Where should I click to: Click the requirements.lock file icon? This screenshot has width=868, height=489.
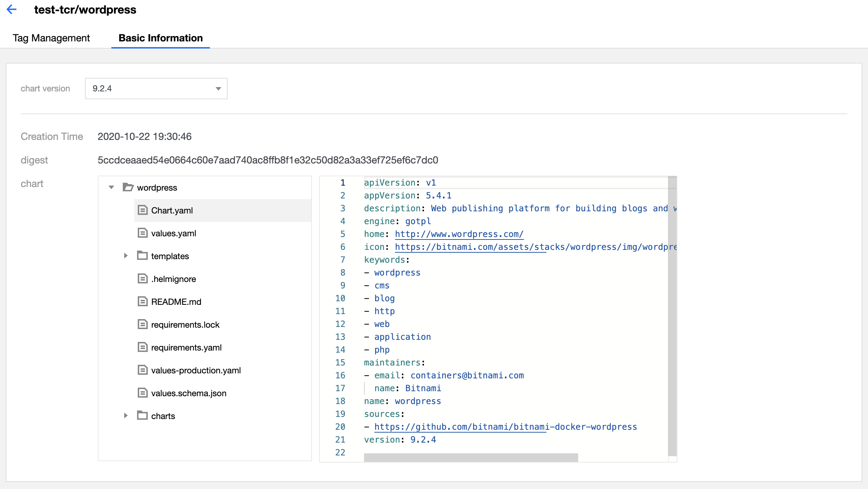[x=142, y=324]
